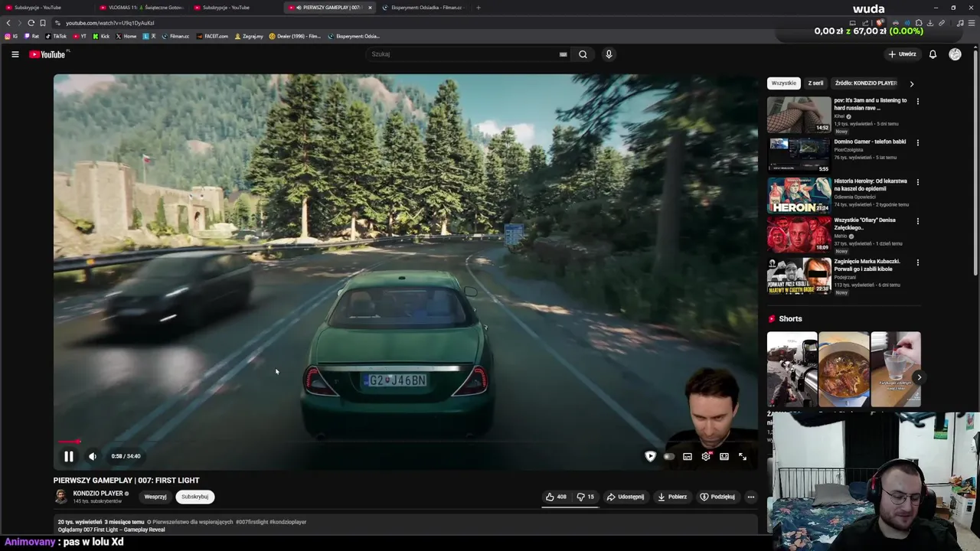Open the Short showing a stew pot
The height and width of the screenshot is (551, 980).
844,370
